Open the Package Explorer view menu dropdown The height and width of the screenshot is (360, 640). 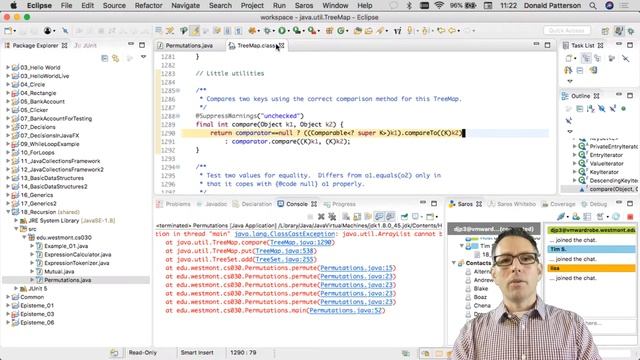click(143, 58)
